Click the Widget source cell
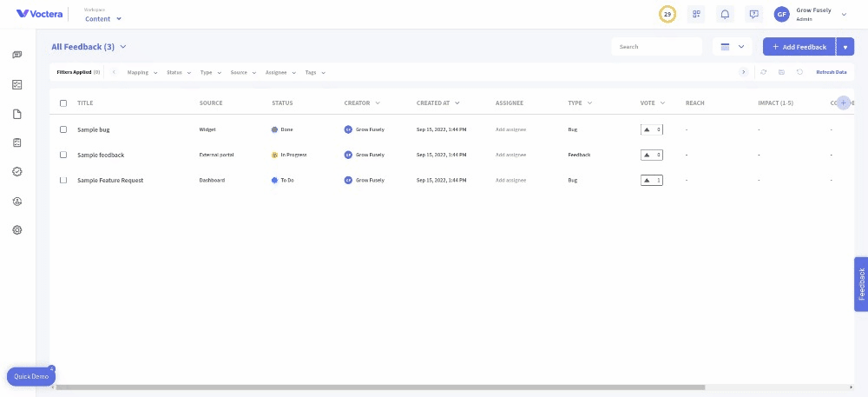The width and height of the screenshot is (868, 397). (207, 129)
